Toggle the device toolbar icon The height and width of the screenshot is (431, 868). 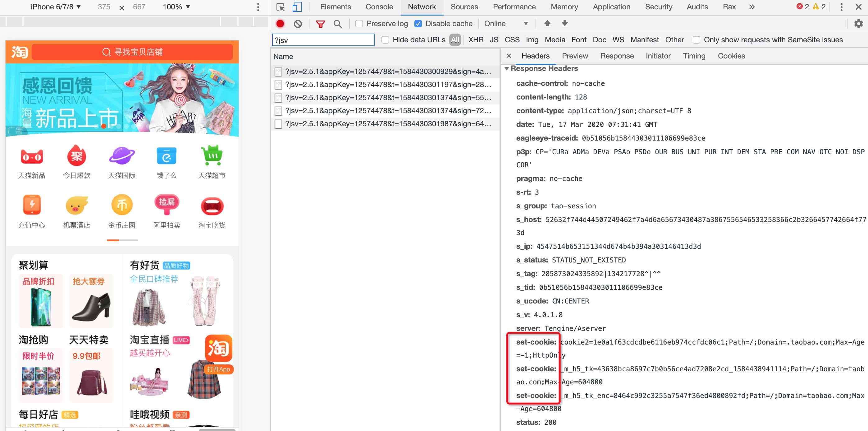click(x=297, y=7)
